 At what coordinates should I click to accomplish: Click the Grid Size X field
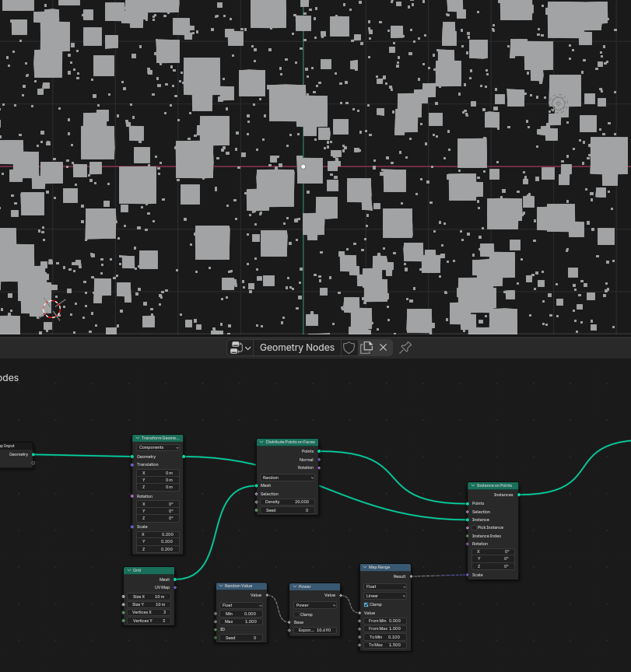point(149,597)
